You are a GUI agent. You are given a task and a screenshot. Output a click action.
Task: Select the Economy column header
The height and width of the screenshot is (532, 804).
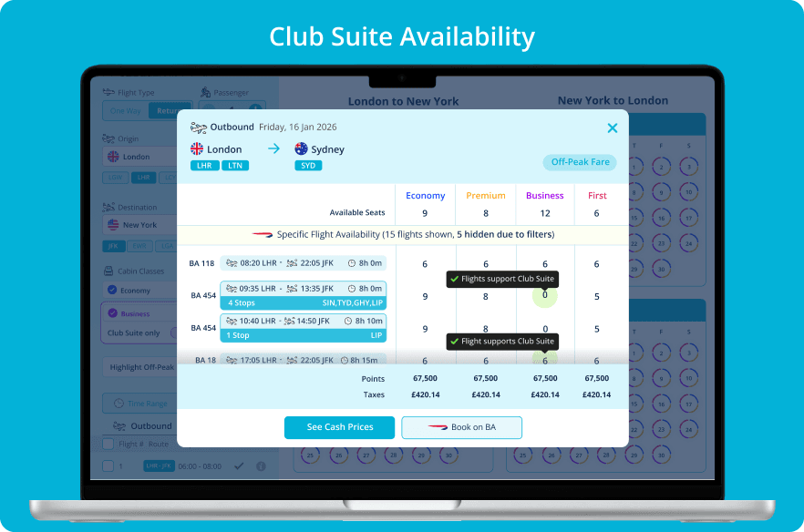point(425,196)
